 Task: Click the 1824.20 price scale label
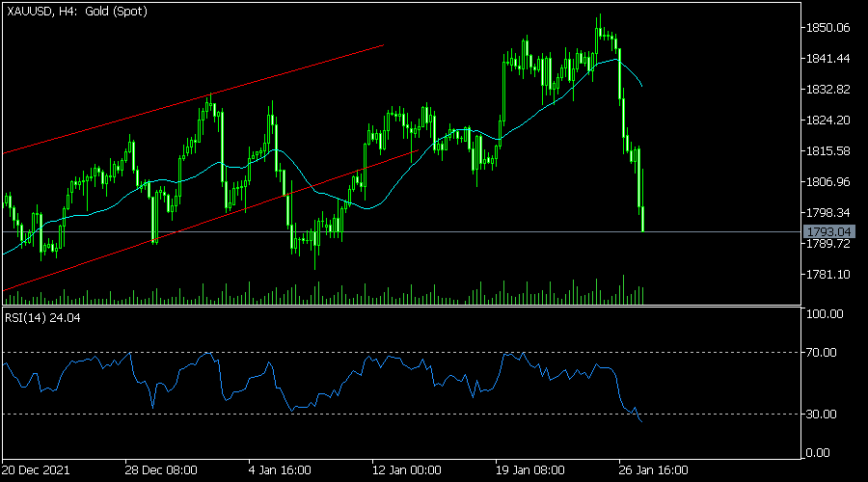827,120
